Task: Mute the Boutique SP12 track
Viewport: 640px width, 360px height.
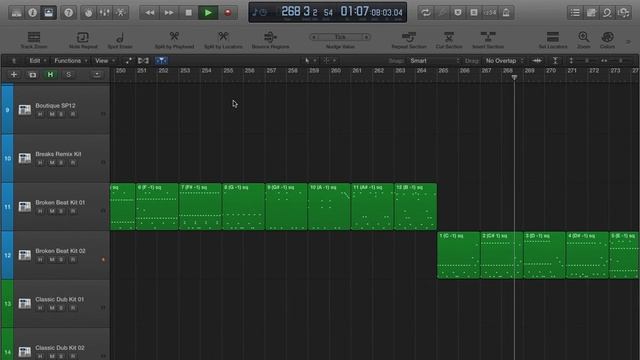Action: tap(52, 114)
